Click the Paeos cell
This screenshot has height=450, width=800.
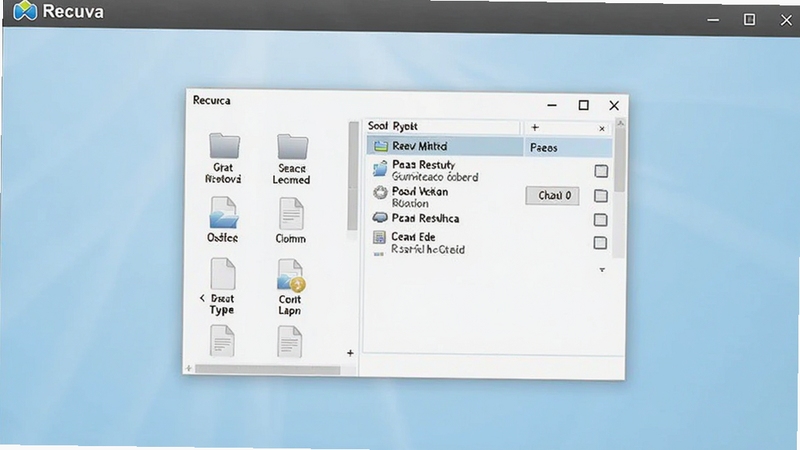click(x=568, y=147)
